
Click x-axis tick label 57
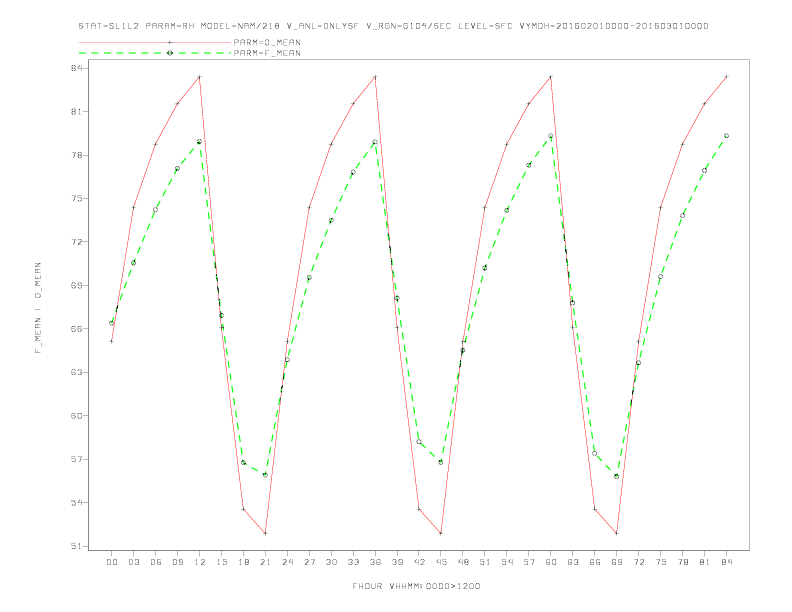[529, 562]
